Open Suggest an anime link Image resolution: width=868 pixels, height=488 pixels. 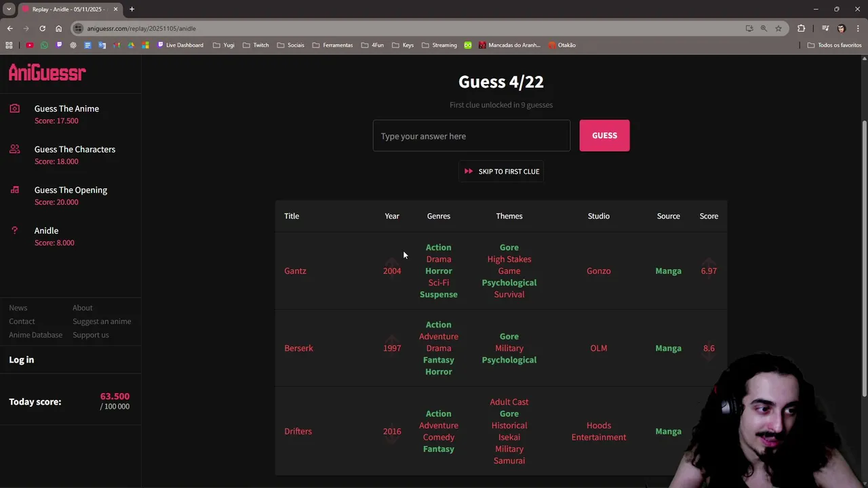coord(102,321)
